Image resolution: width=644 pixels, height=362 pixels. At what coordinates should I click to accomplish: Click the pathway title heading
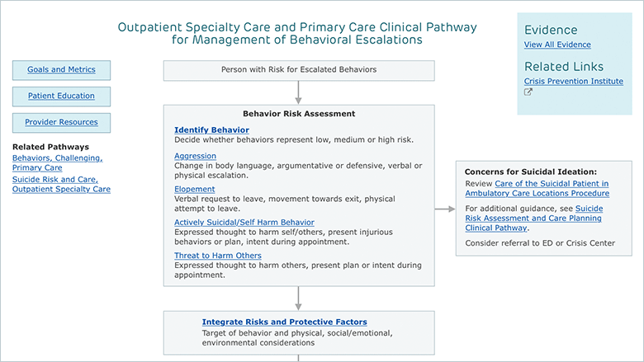[x=297, y=33]
